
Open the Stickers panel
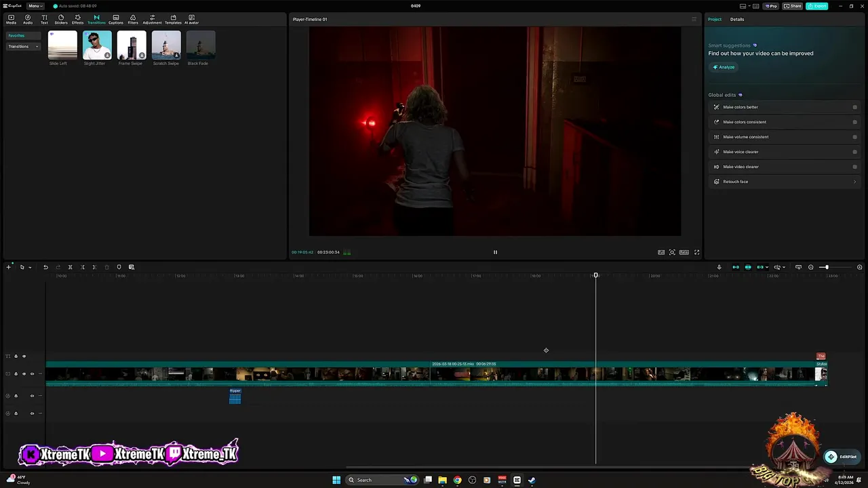click(x=61, y=19)
